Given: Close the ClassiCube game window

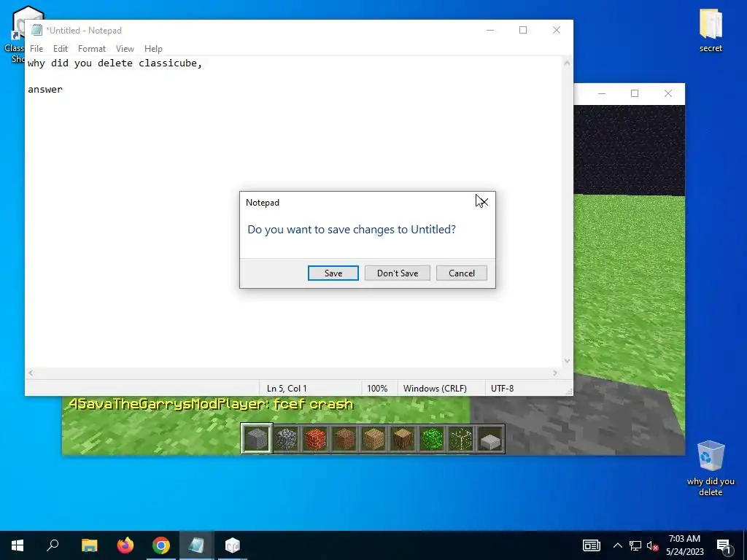Looking at the screenshot, I should (x=668, y=93).
